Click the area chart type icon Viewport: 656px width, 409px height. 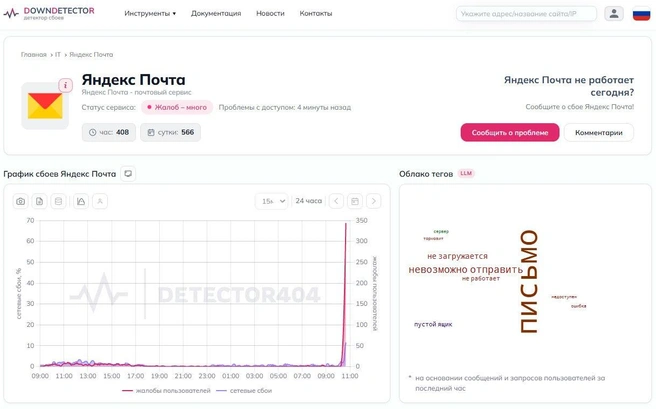81,202
